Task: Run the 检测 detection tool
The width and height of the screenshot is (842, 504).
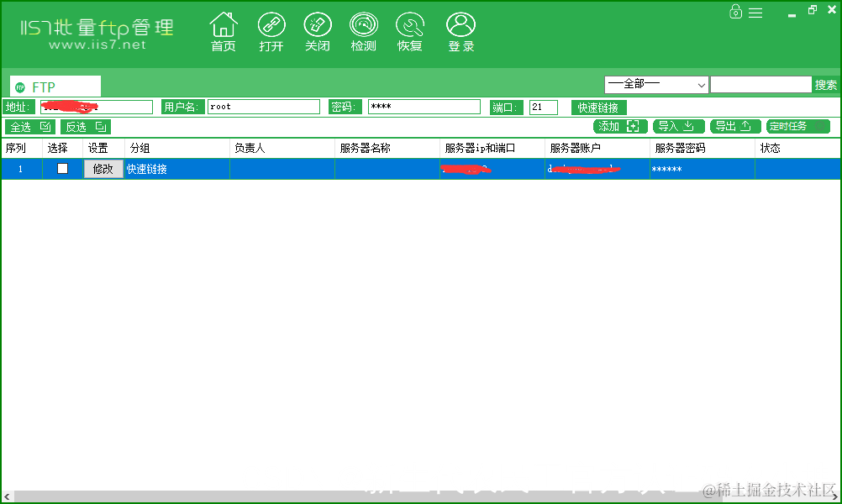Action: point(364,32)
